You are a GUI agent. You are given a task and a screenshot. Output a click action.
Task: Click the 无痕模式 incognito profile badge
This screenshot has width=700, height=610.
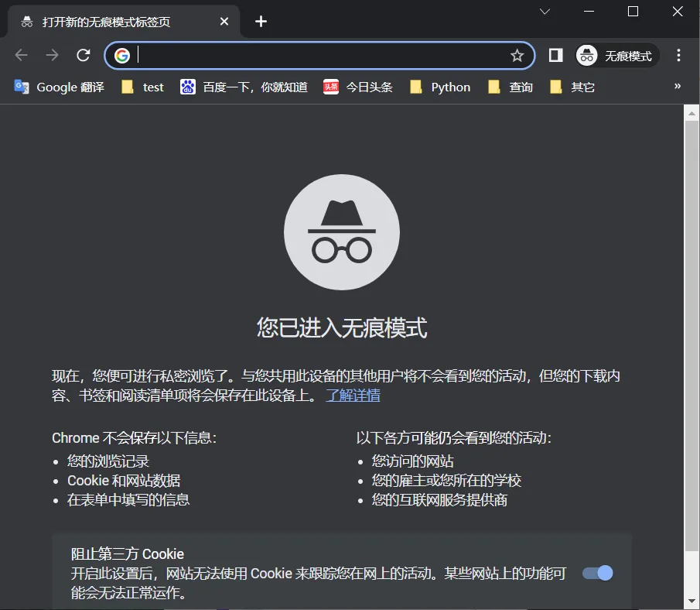pos(615,55)
